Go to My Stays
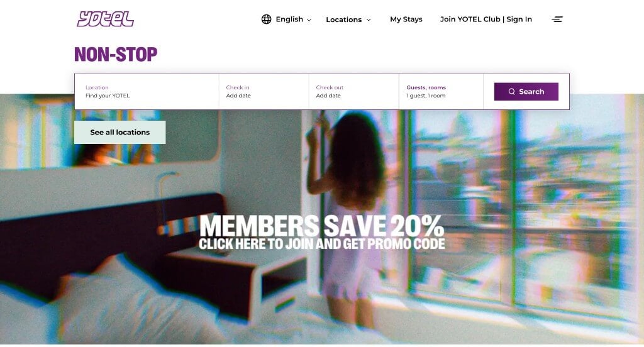Viewport: 644px width, 347px height. [406, 19]
